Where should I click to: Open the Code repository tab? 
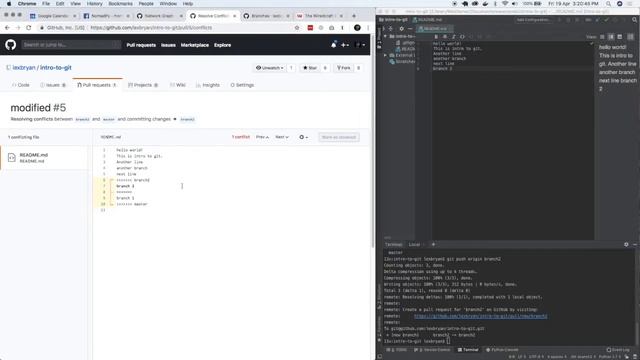pyautogui.click(x=21, y=85)
